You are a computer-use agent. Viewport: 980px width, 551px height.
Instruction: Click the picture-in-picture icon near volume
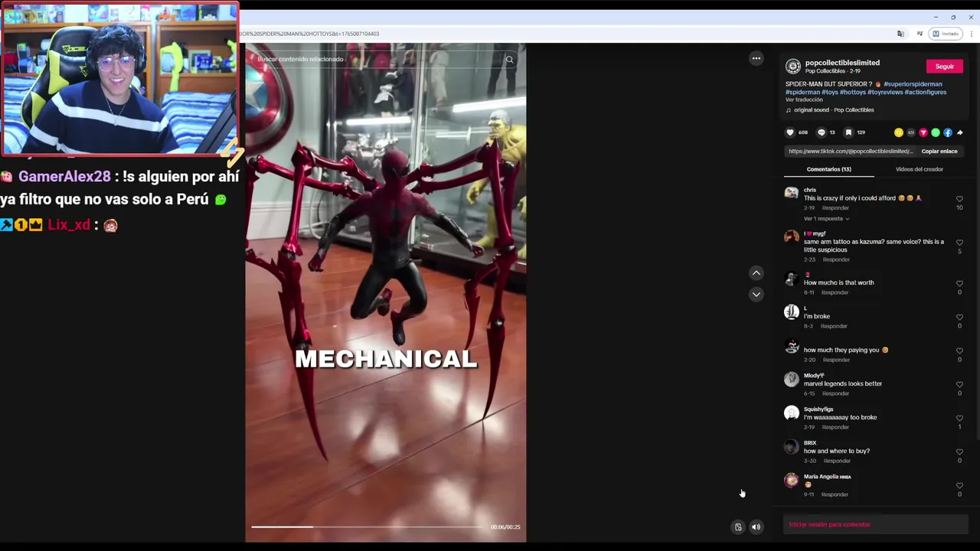tap(738, 527)
